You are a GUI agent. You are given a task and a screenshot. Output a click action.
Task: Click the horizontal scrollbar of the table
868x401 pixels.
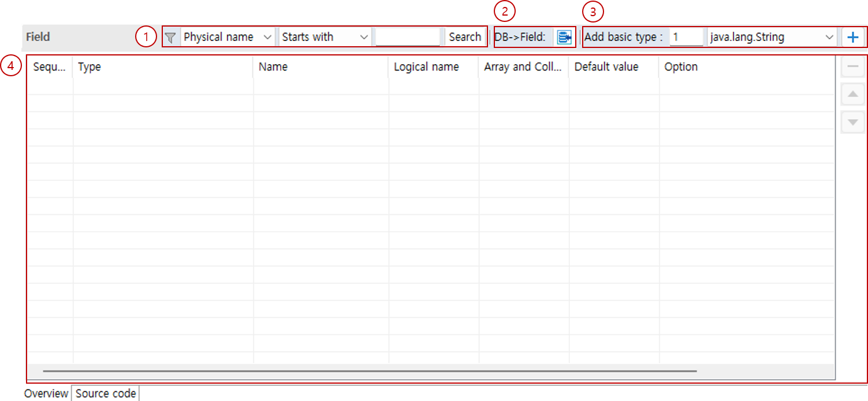[x=370, y=371]
